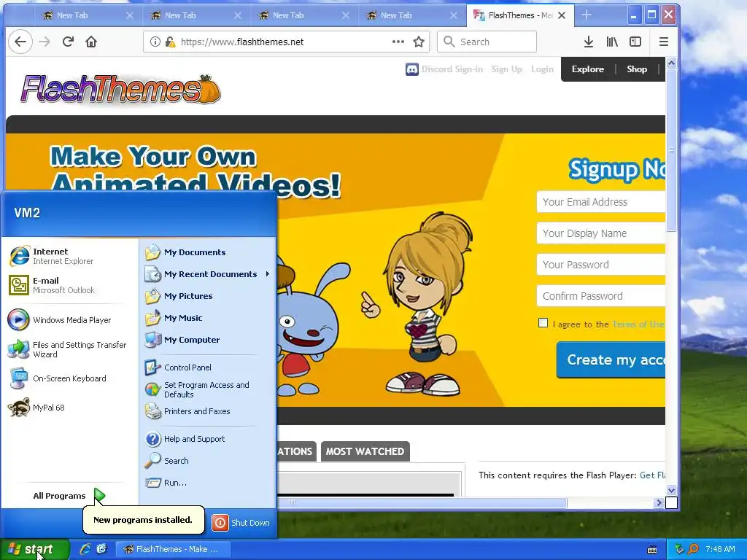The width and height of the screenshot is (747, 560).
Task: Switch to the third New Tab
Action: pos(304,15)
